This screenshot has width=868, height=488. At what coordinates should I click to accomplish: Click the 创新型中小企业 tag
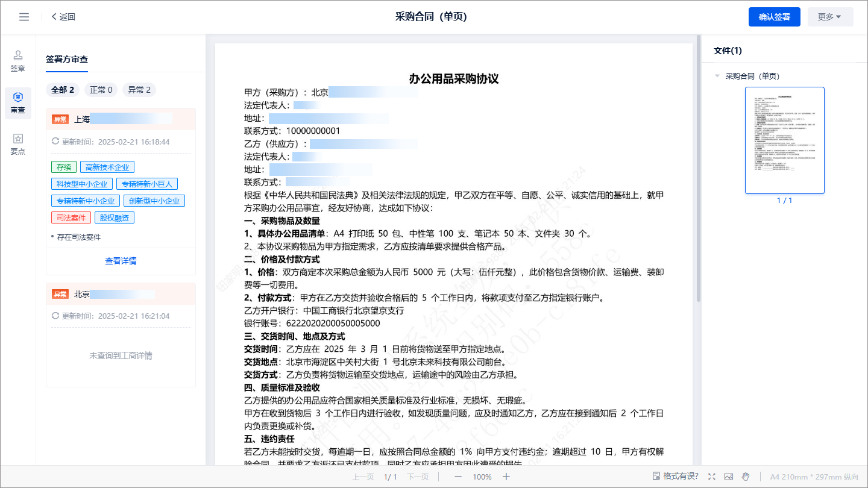pyautogui.click(x=154, y=201)
